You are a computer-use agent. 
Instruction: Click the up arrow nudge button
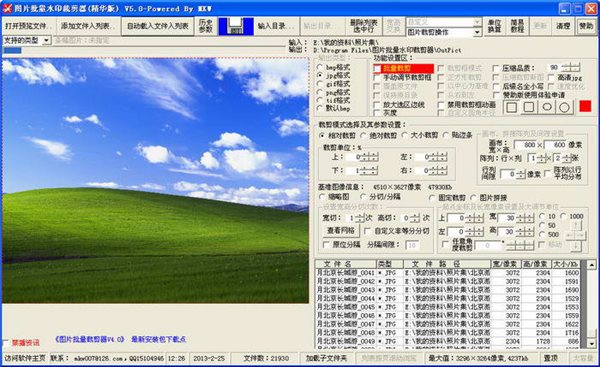[x=576, y=225]
